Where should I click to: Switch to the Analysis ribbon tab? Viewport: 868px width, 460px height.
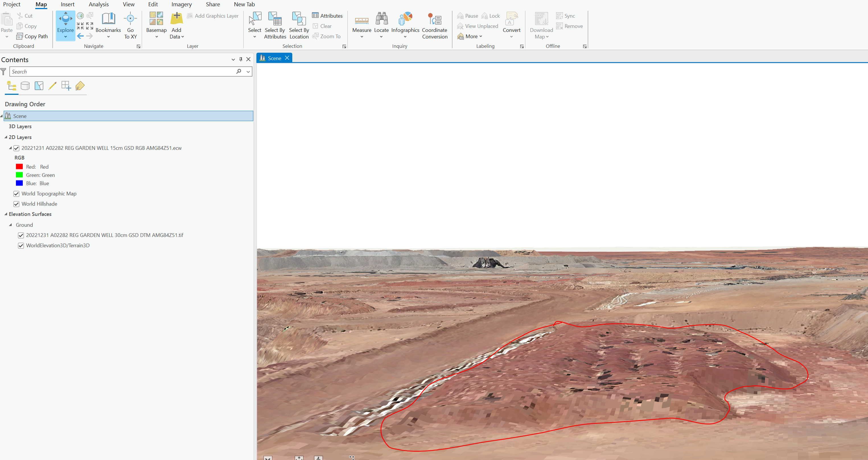pos(99,4)
